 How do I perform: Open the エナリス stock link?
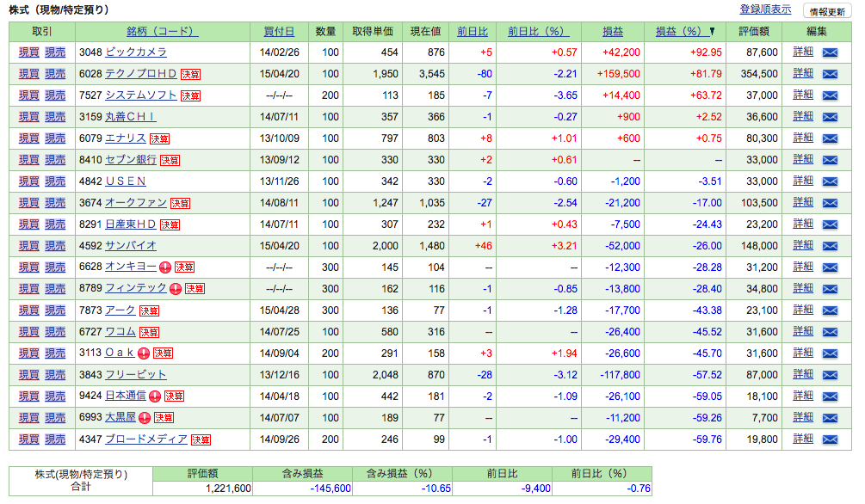tap(125, 138)
